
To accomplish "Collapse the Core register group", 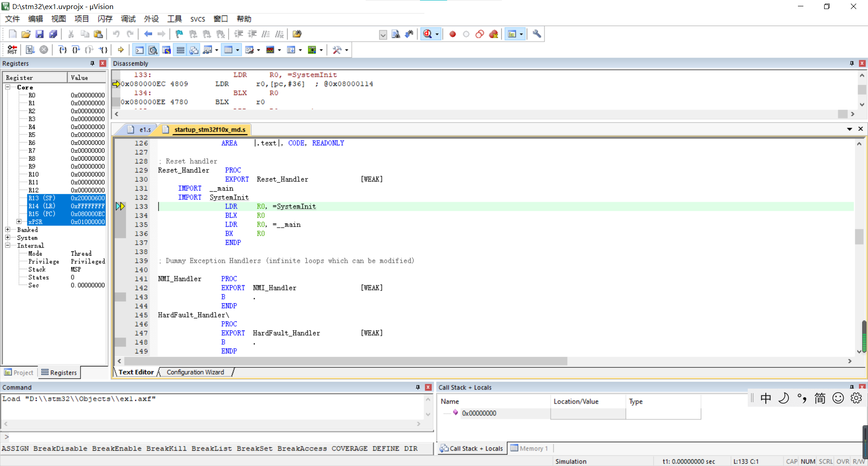I will (8, 87).
